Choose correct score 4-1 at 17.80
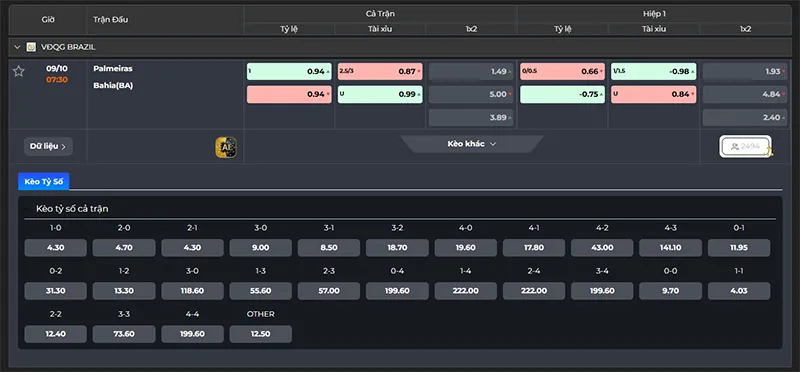The width and height of the screenshot is (800, 372). [x=534, y=247]
